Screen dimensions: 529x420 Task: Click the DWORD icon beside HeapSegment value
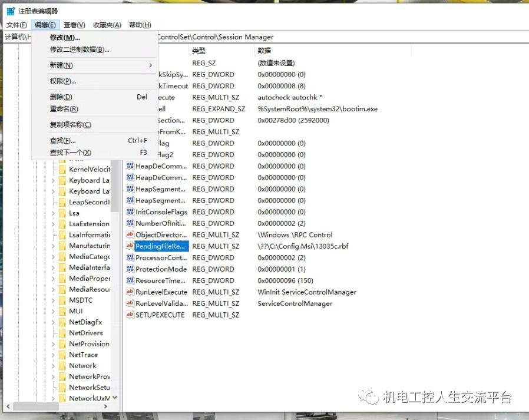coord(130,189)
